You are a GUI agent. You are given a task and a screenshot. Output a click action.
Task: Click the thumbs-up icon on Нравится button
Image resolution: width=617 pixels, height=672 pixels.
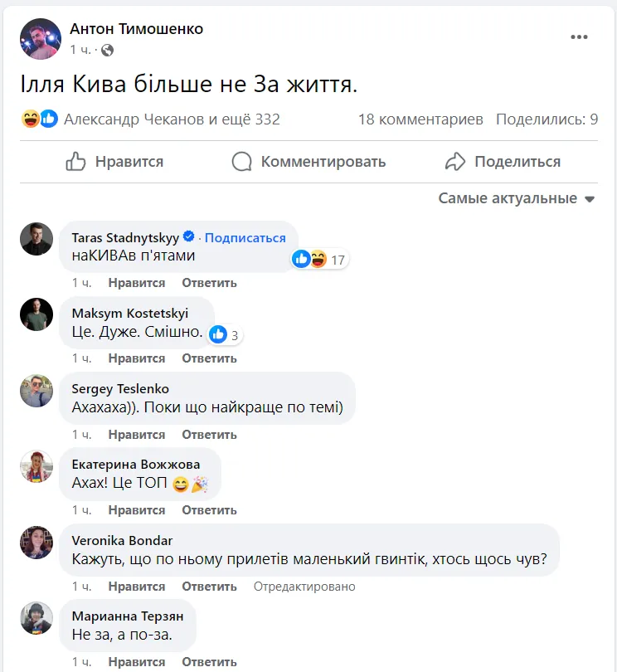point(76,161)
